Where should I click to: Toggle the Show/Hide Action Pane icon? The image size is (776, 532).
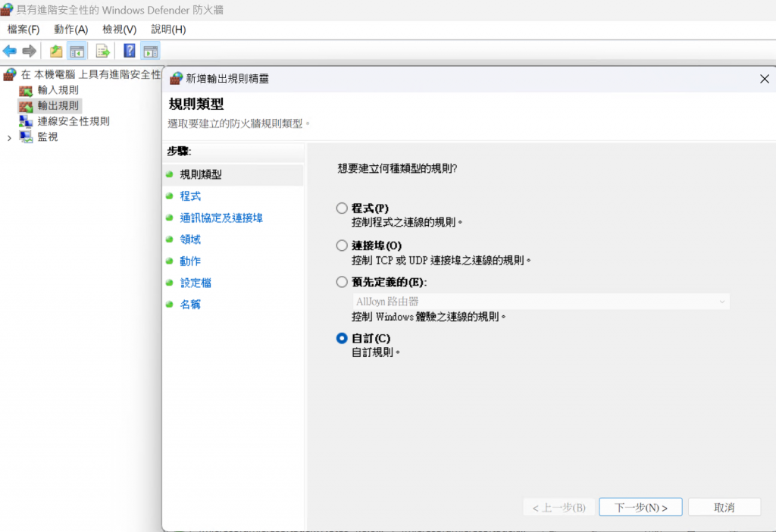tap(151, 51)
